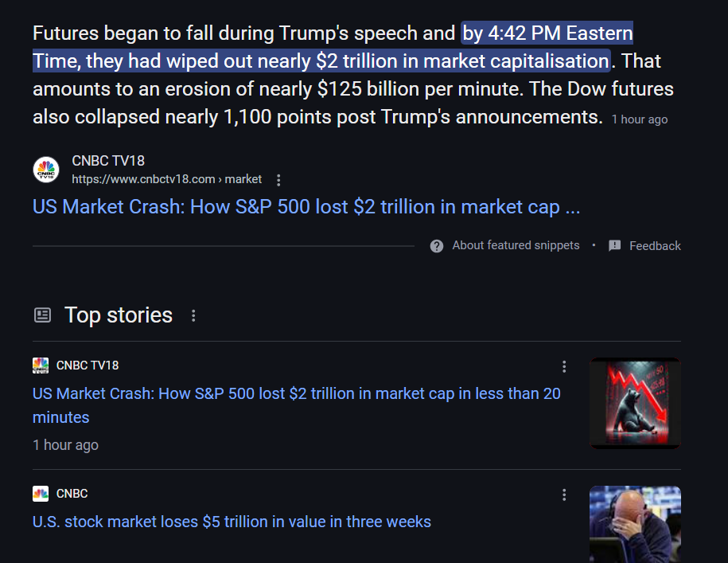
Task: Click the Feedback text link
Action: coord(655,246)
